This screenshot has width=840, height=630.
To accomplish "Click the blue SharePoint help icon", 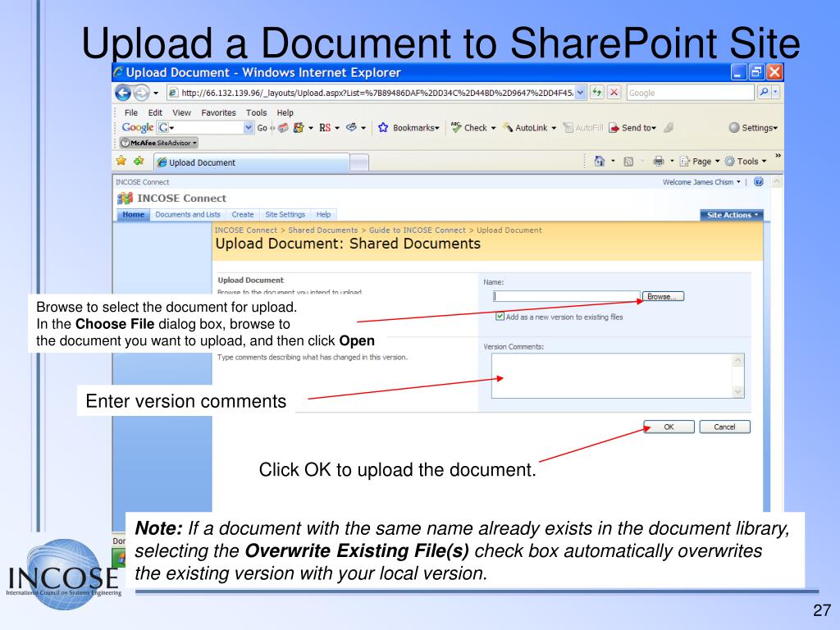I will point(759,181).
